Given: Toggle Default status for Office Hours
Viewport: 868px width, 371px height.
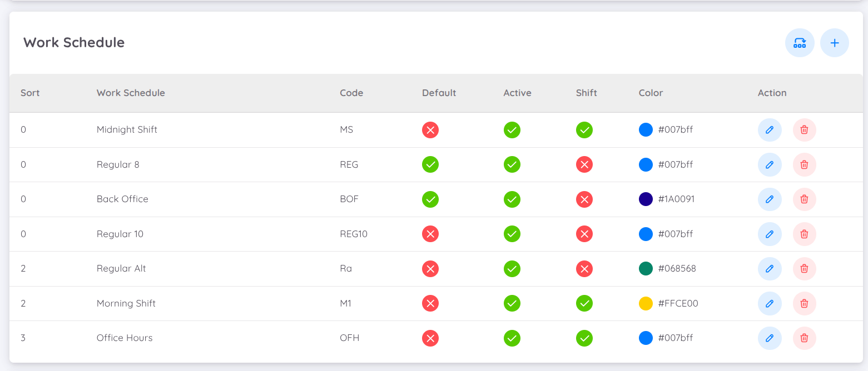Looking at the screenshot, I should coord(430,338).
